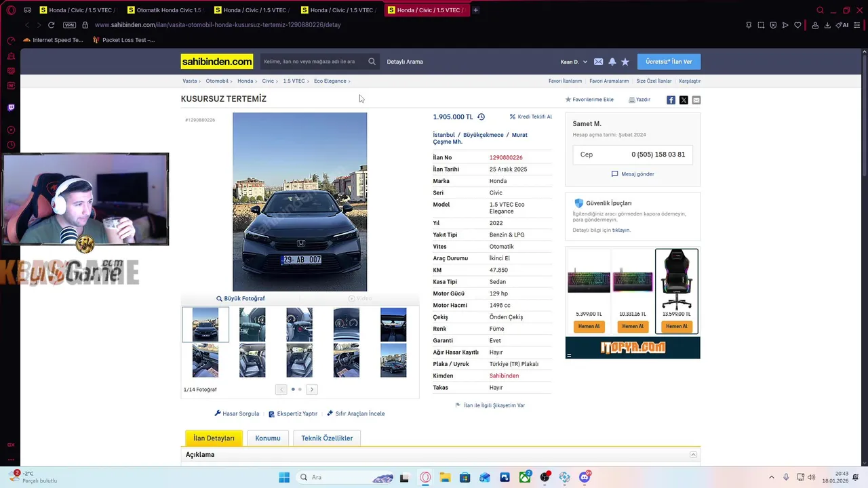Reload the page in browser
Viewport: 868px width, 488px height.
click(51, 25)
